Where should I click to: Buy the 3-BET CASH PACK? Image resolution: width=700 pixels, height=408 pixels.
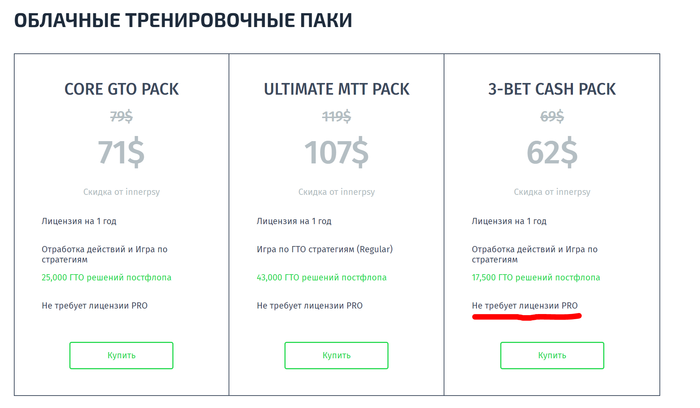tap(552, 355)
